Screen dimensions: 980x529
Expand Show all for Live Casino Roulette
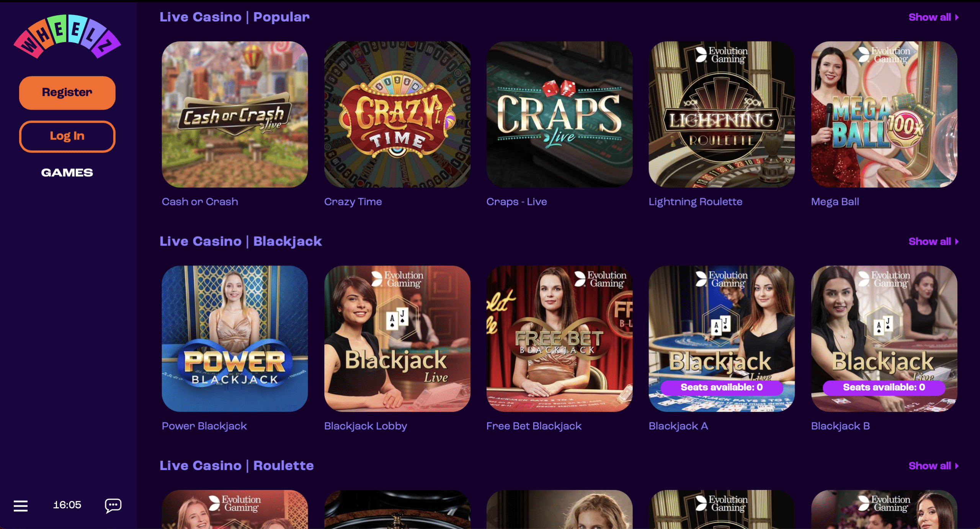(x=933, y=466)
